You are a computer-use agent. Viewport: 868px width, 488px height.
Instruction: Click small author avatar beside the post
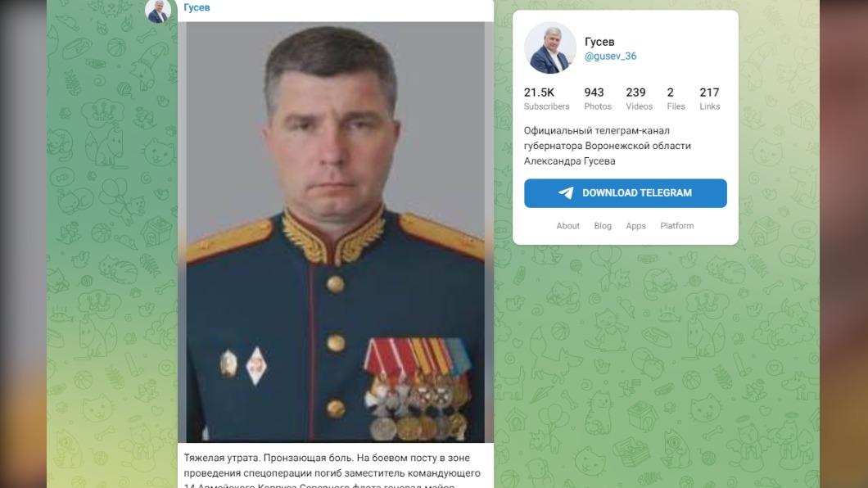tap(158, 11)
